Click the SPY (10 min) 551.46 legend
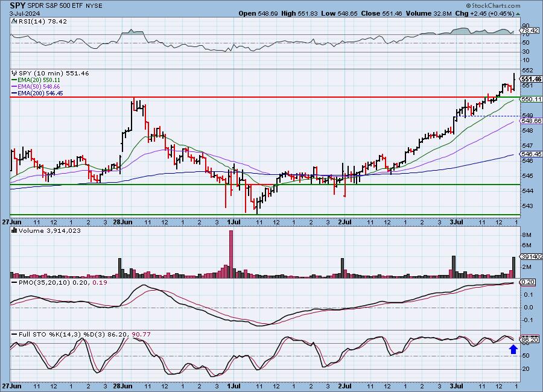Image resolution: width=543 pixels, height=392 pixels. click(x=54, y=73)
